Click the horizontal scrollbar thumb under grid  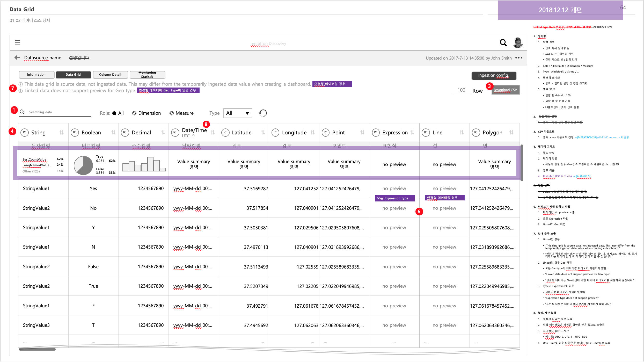pos(37,349)
